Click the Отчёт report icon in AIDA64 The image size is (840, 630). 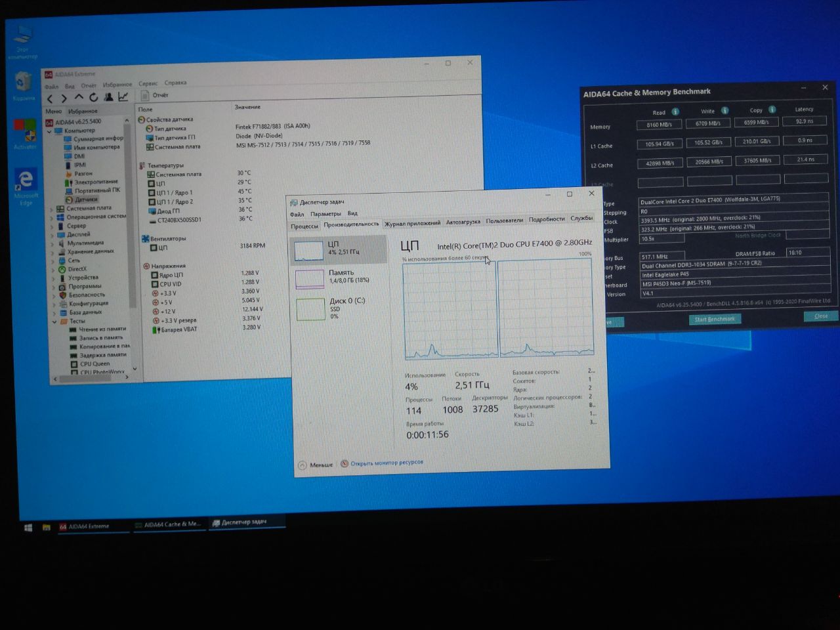pyautogui.click(x=146, y=95)
